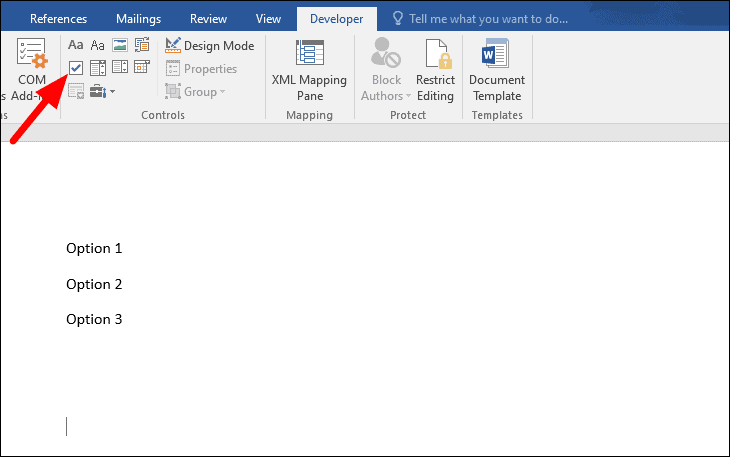Insert Repeating Section Content Control

76,92
